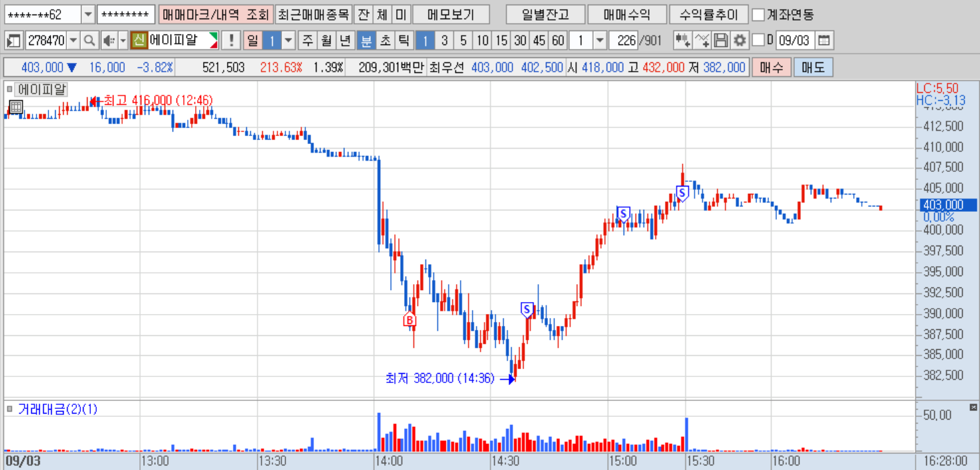The width and height of the screenshot is (980, 470).
Task: Open the layout panel icon beside stock code
Action: coord(14,40)
